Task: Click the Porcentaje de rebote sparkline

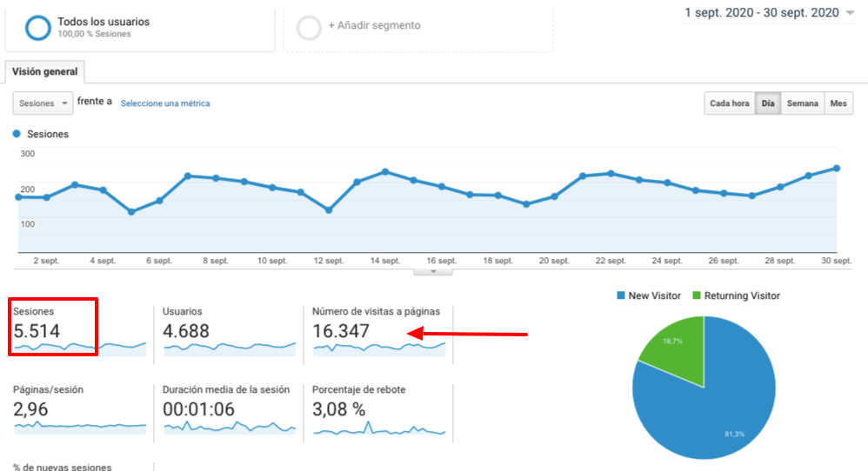Action: click(x=378, y=428)
